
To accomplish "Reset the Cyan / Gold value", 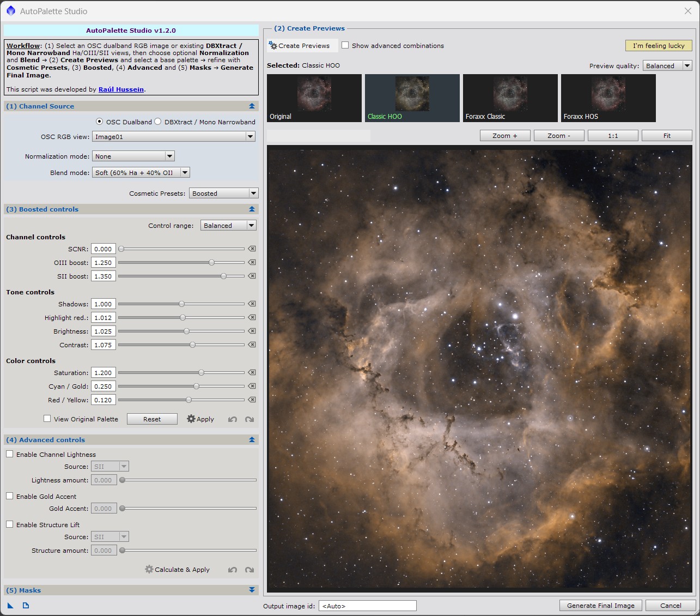I will pos(252,386).
